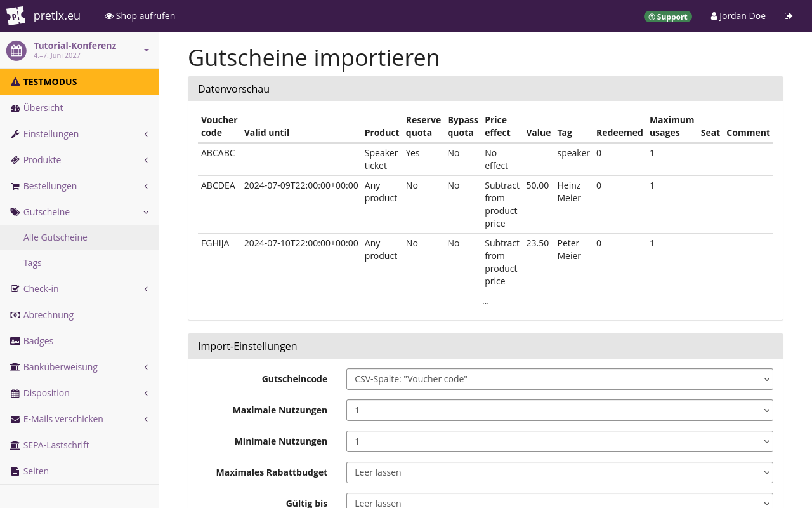Click the Banküberweisung bank icon

pyautogui.click(x=15, y=367)
